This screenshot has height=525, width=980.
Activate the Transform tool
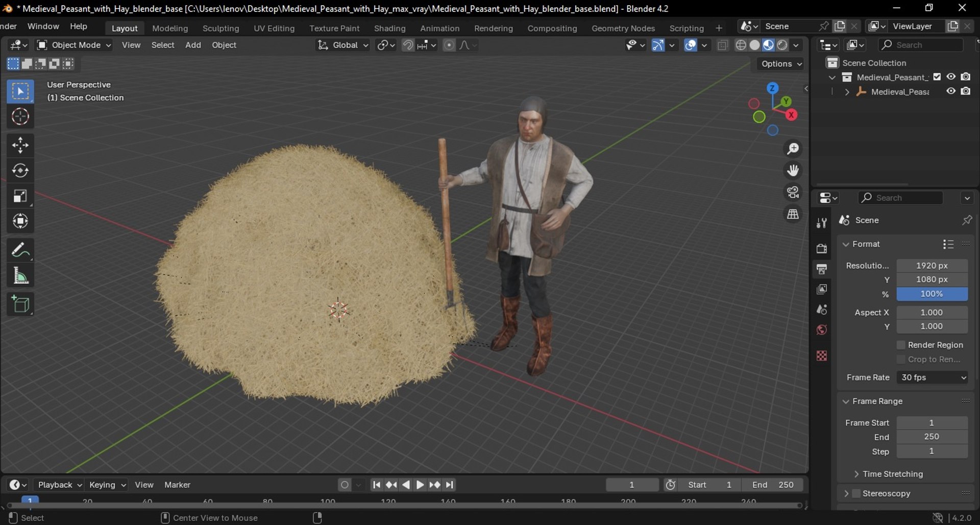(x=20, y=221)
